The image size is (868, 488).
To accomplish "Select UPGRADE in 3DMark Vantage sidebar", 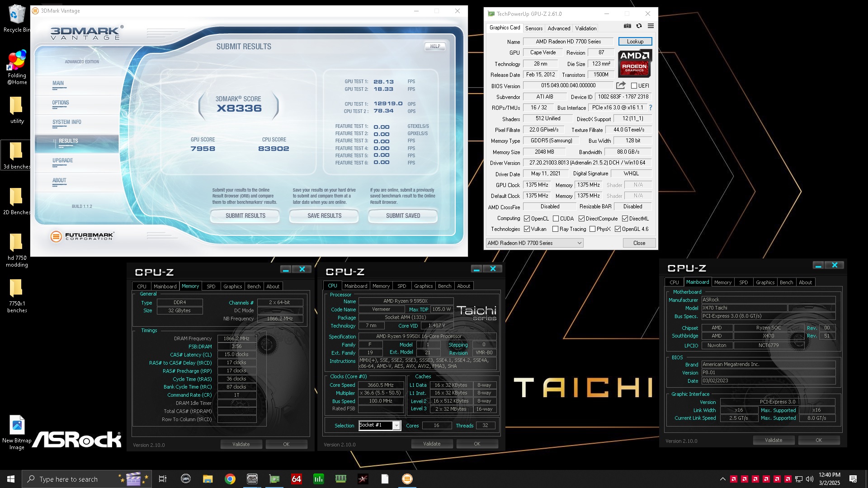I will click(62, 161).
